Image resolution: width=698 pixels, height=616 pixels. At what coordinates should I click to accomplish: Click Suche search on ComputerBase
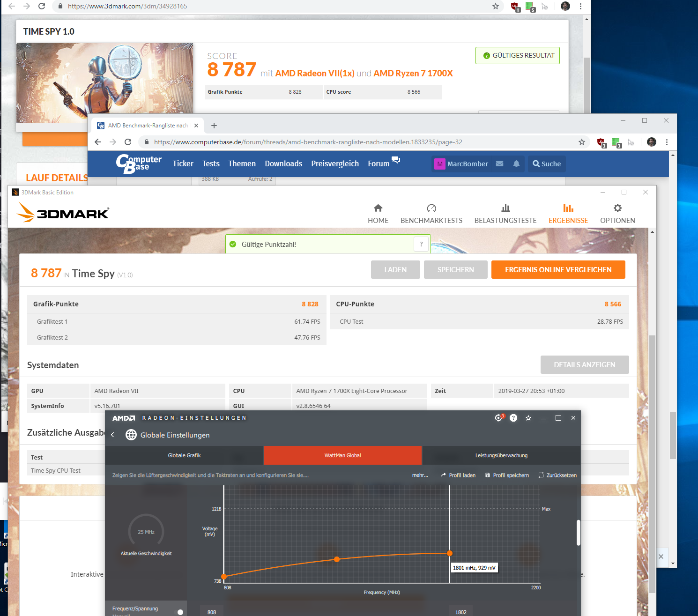(547, 164)
